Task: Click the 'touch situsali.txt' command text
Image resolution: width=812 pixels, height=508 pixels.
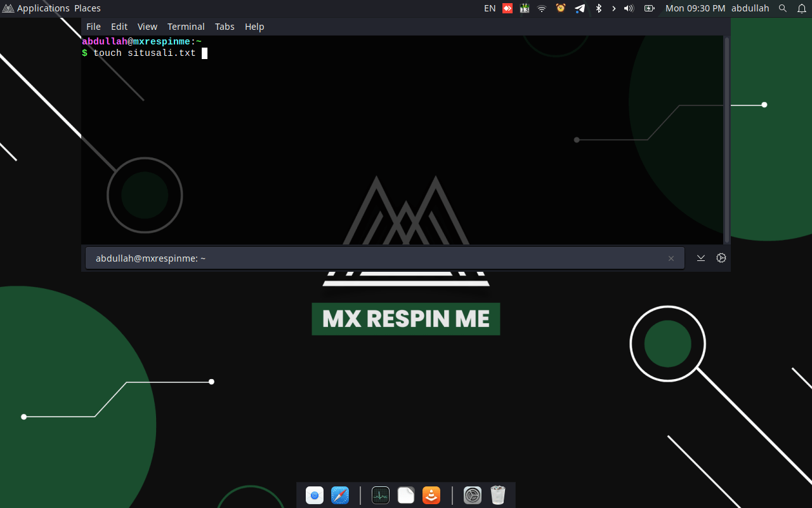Action: (145, 53)
